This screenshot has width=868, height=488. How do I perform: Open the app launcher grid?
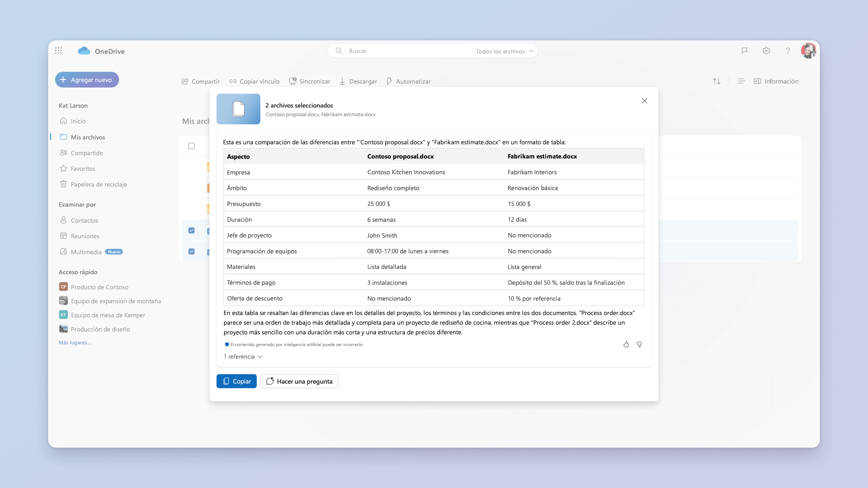pos(58,51)
